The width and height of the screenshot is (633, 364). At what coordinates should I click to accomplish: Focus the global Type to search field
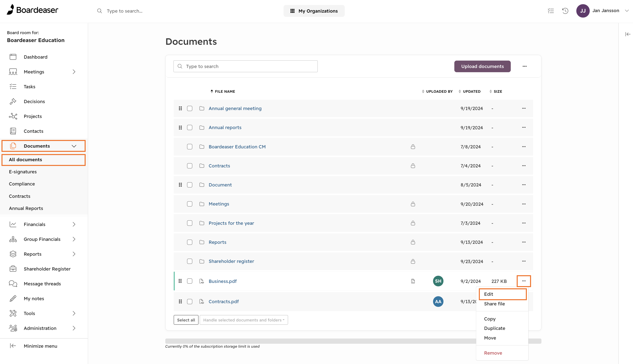point(124,11)
